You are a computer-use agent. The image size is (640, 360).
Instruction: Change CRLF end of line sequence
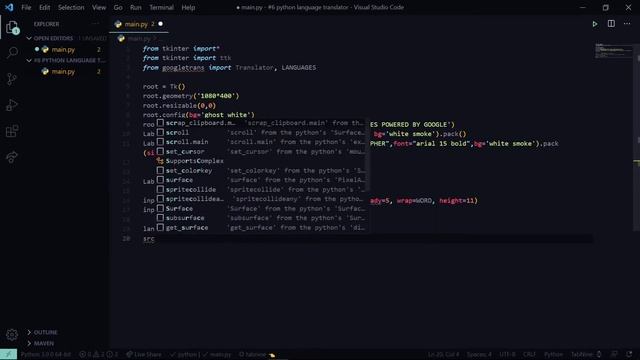click(529, 354)
